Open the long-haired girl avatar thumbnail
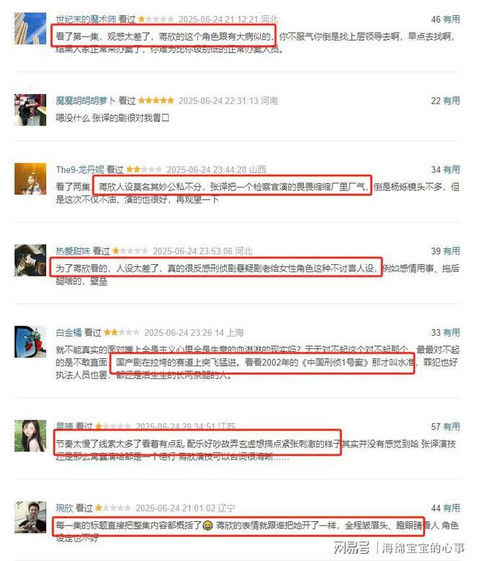 coord(30,436)
